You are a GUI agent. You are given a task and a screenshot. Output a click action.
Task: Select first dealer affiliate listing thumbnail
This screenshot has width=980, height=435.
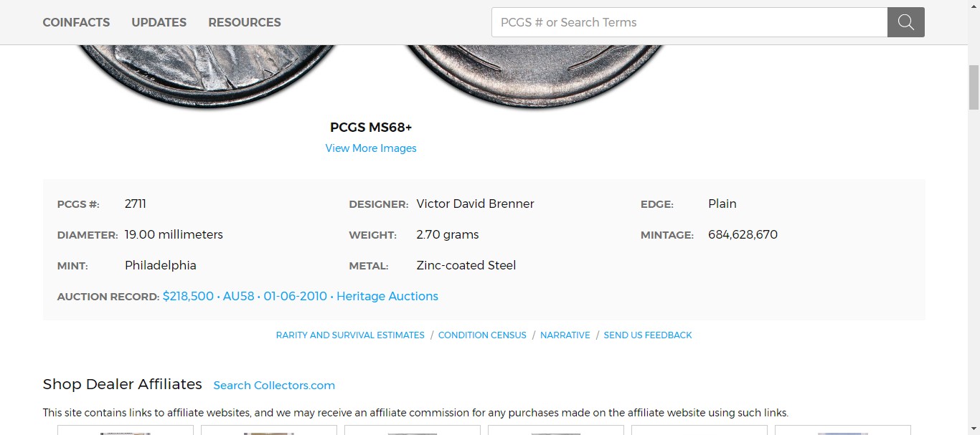(x=126, y=430)
